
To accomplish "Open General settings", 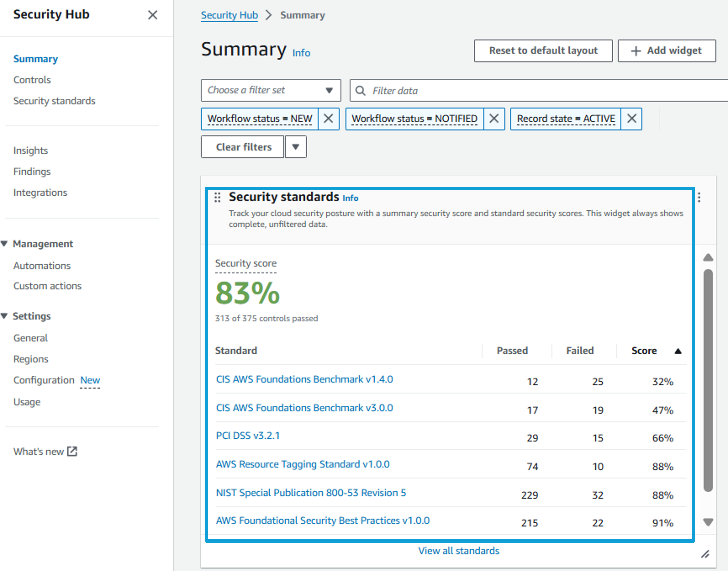I will tap(30, 338).
